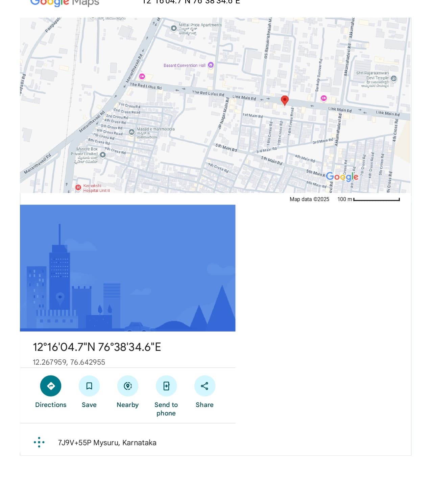Click the 1st Cross Rd label
The image size is (431, 504).
tap(130, 106)
